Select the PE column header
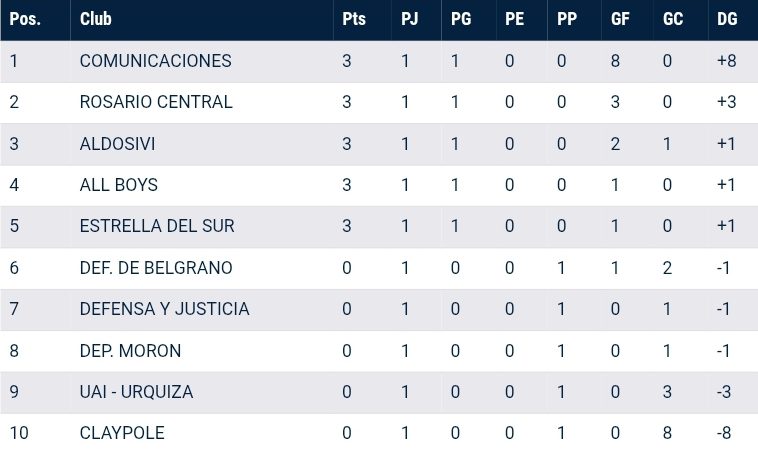The width and height of the screenshot is (758, 452). tap(514, 20)
